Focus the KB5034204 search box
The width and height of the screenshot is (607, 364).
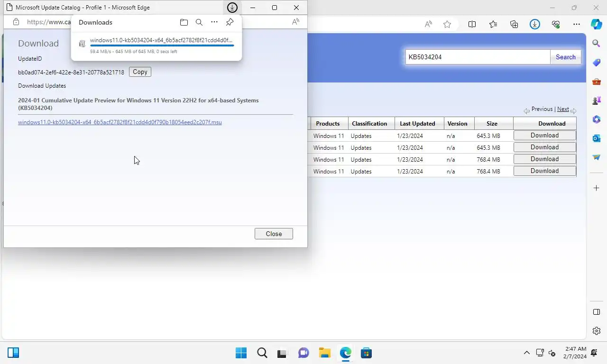[x=478, y=57]
